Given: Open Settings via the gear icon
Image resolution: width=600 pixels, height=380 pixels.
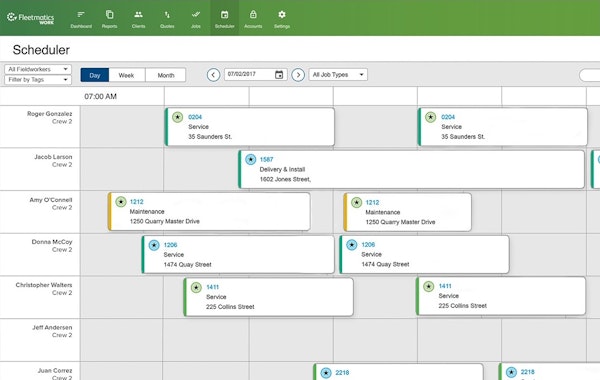Looking at the screenshot, I should coord(282,18).
